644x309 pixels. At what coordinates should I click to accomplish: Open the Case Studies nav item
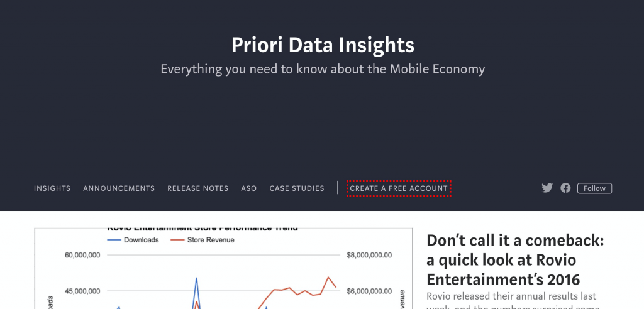point(297,188)
